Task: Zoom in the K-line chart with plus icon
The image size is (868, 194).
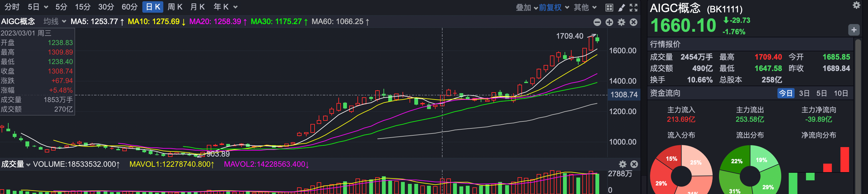Action: [609, 22]
